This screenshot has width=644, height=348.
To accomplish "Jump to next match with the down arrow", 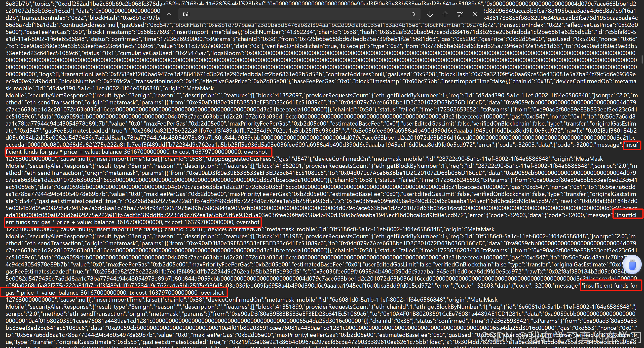I will pyautogui.click(x=430, y=14).
